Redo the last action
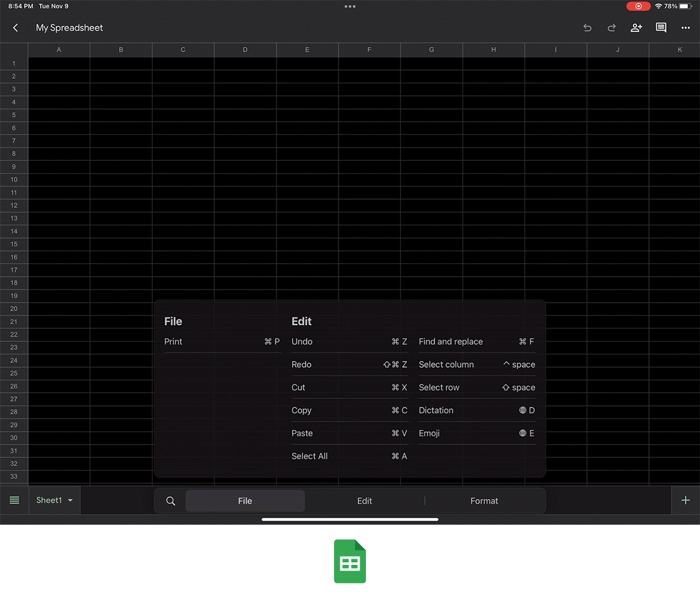The height and width of the screenshot is (598, 700). [611, 27]
